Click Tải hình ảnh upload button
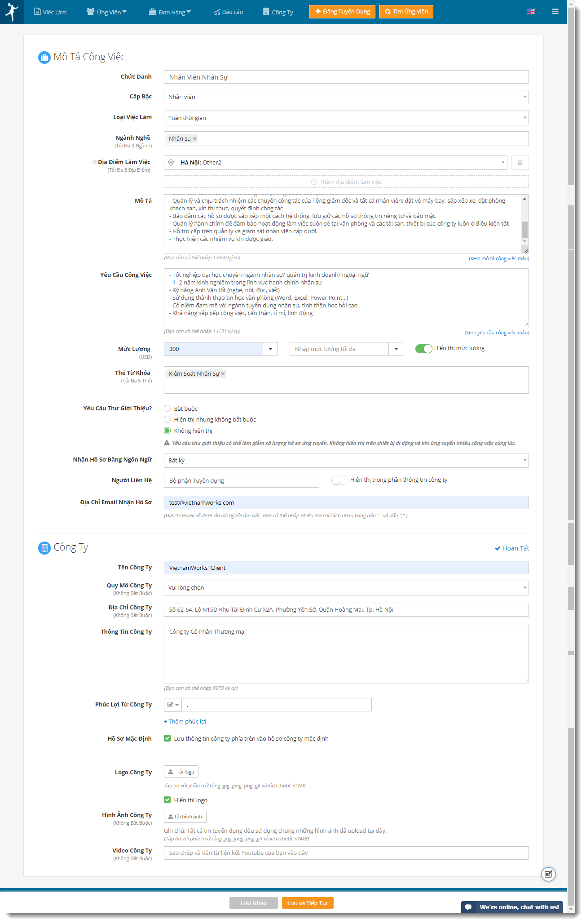Viewport: 586px width, 924px height. 185,817
